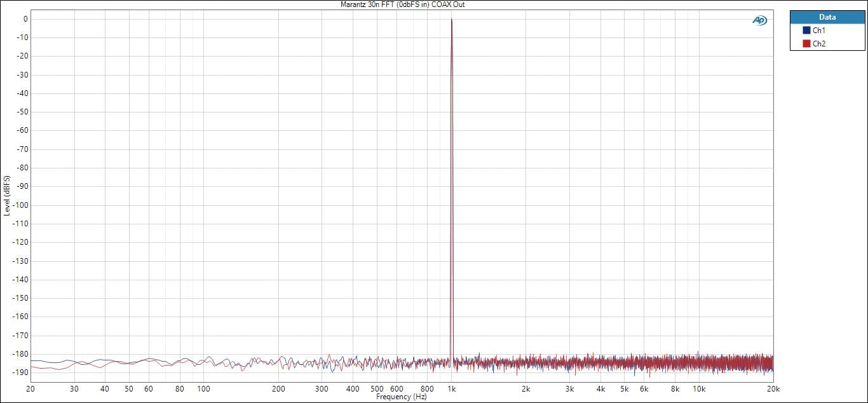Image resolution: width=868 pixels, height=403 pixels.
Task: Click the 100 Hz frequency tick label
Action: [203, 388]
